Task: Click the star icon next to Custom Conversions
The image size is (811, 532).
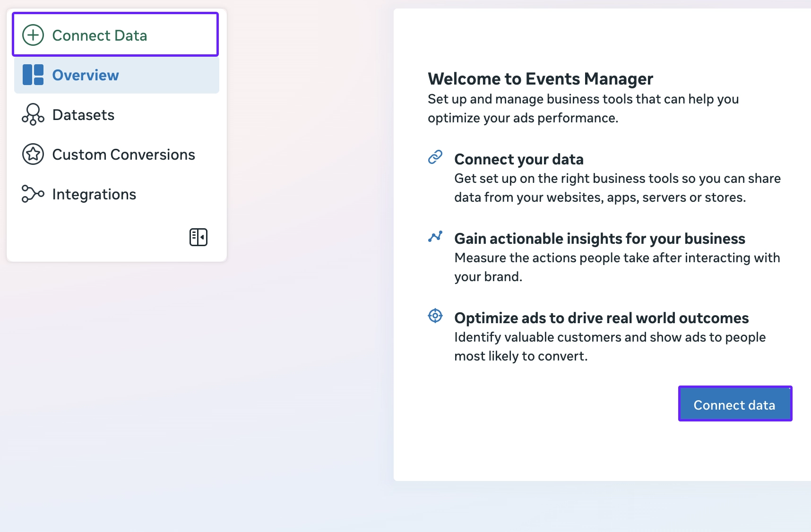Action: [x=32, y=154]
